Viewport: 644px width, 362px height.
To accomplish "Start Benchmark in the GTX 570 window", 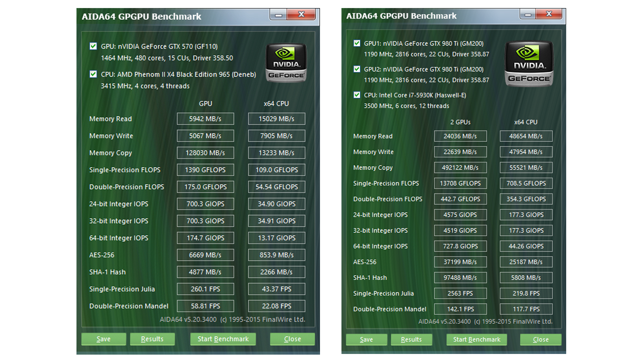I will (x=223, y=339).
